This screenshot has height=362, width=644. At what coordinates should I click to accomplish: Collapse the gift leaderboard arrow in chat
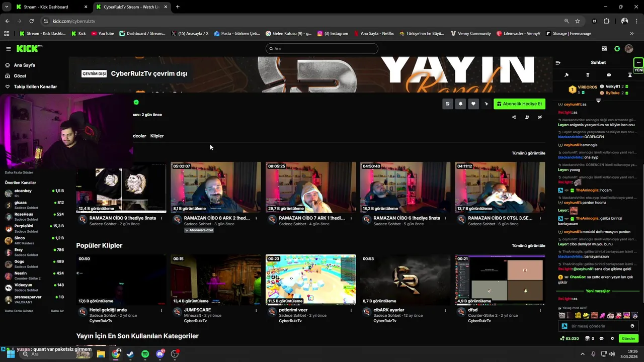point(598,101)
